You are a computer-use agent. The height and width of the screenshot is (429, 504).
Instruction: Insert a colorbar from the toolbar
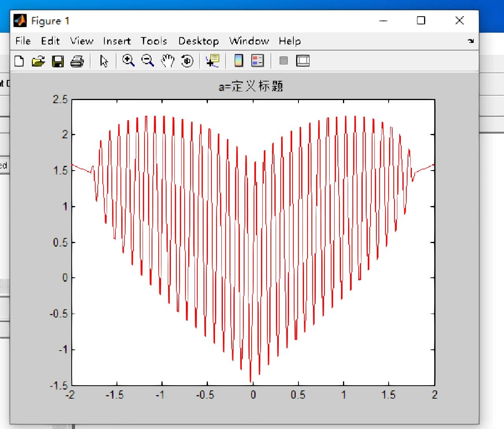tap(239, 61)
